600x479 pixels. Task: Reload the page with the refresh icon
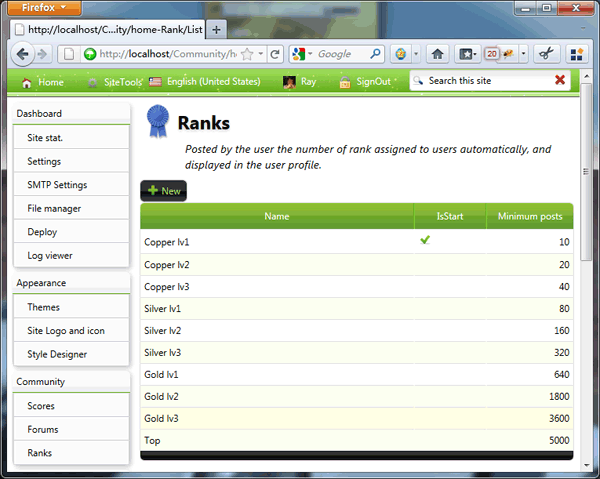point(275,54)
